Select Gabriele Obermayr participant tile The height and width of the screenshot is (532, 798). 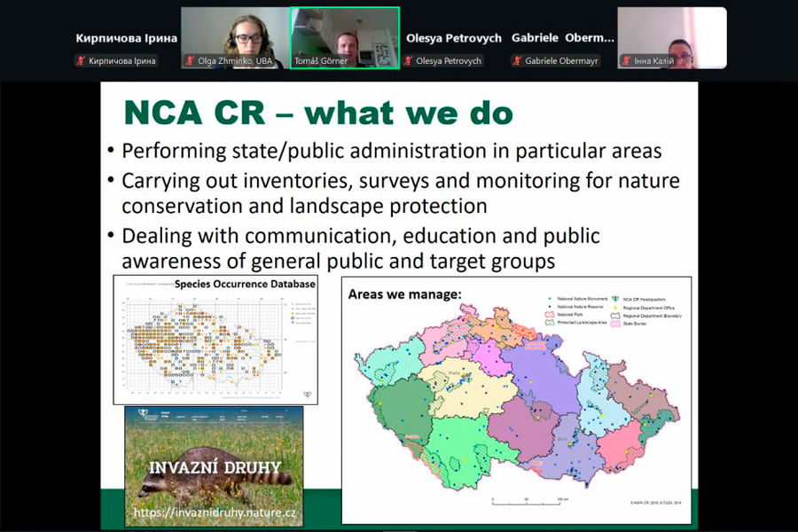562,38
